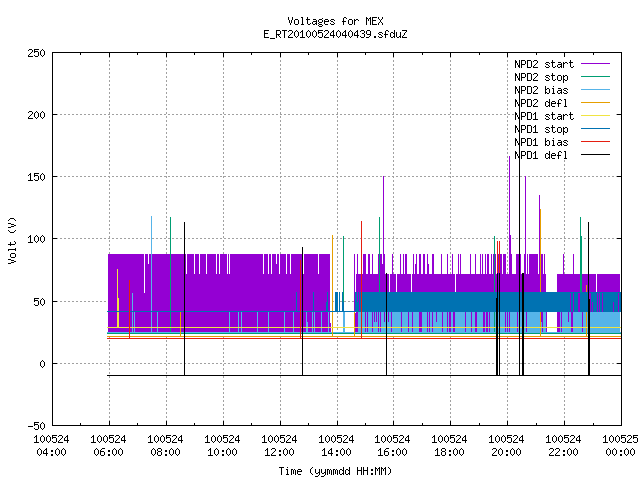The height and width of the screenshot is (480, 640).
Task: Click the x-axis tick label 16:00
Action: coord(393,452)
